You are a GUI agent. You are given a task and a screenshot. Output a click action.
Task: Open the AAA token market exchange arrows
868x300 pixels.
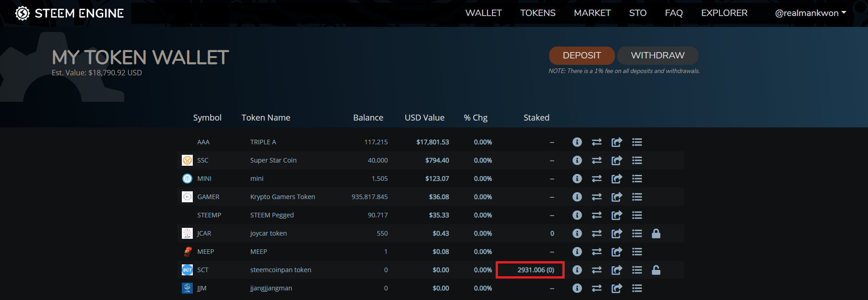597,142
